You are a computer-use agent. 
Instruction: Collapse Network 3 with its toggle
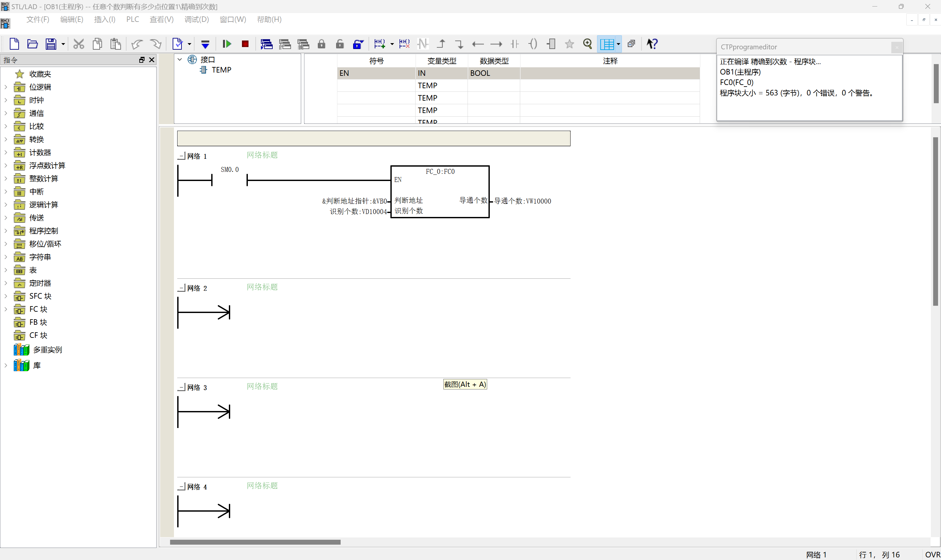coord(182,387)
